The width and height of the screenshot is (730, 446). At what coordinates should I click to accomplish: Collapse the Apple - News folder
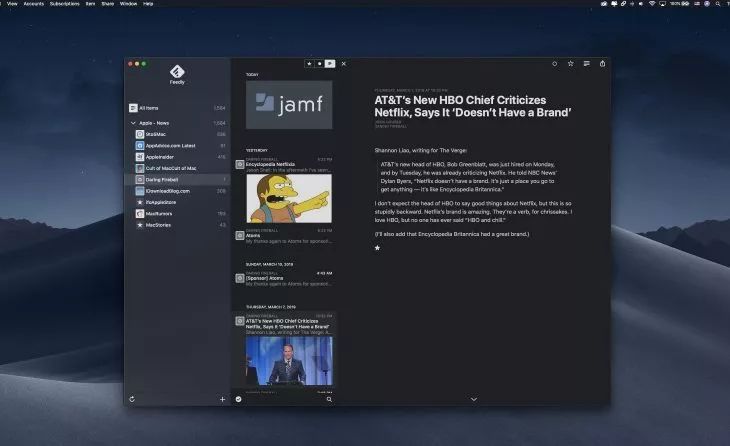click(x=133, y=123)
